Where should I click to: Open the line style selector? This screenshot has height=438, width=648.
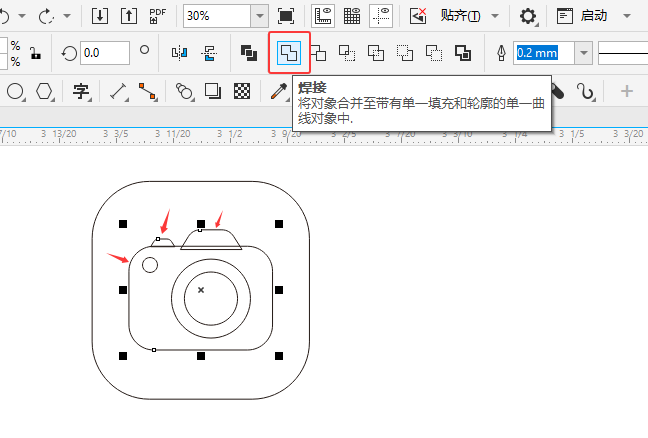pyautogui.click(x=623, y=53)
